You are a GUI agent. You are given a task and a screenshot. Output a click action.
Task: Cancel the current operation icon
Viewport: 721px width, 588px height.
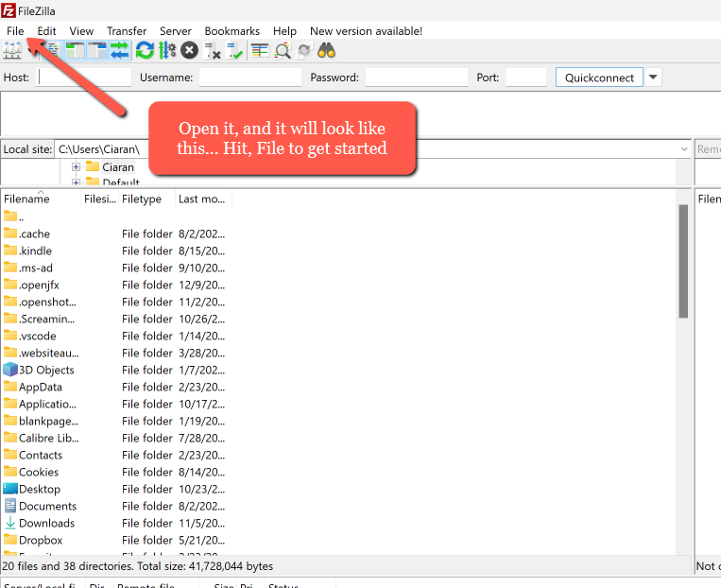189,50
